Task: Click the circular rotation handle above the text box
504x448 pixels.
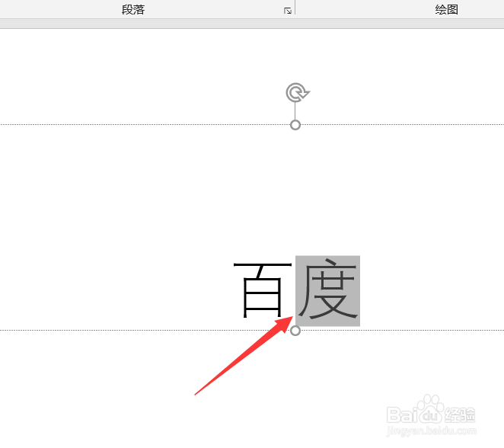Action: point(298,93)
